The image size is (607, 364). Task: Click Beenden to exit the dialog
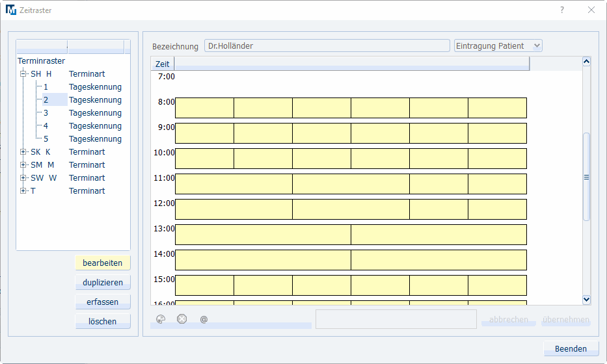tap(571, 349)
